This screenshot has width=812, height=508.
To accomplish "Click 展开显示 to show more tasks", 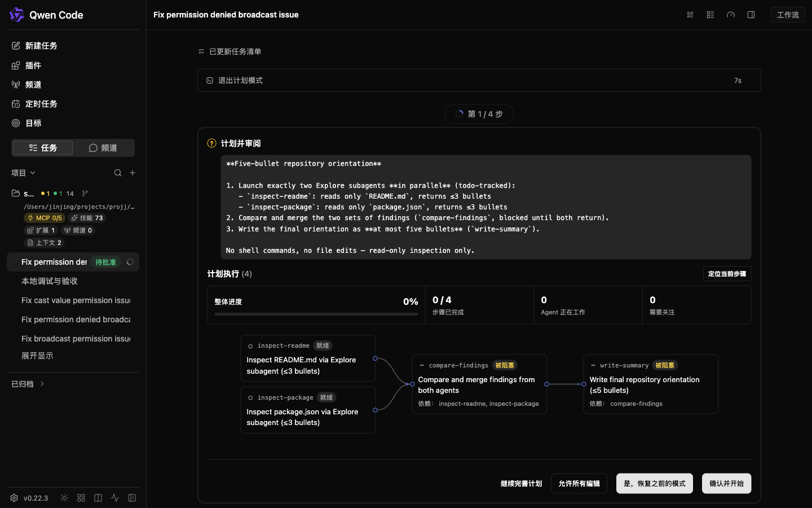I will pos(37,356).
